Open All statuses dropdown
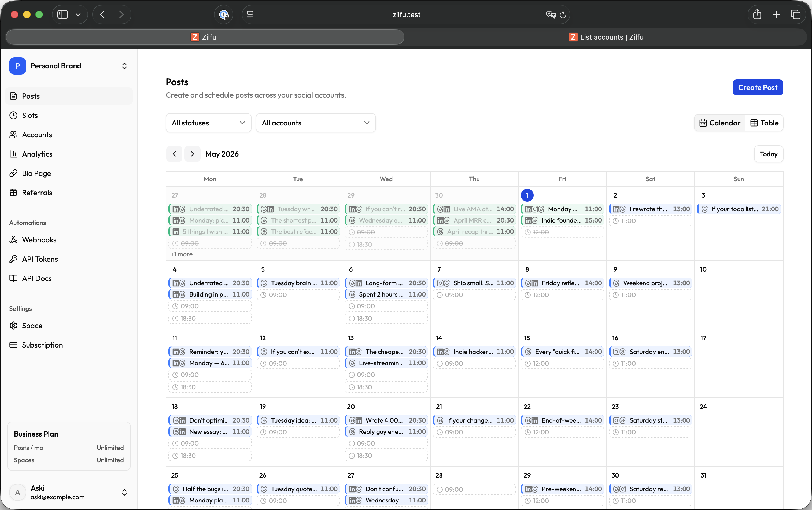 click(x=208, y=123)
